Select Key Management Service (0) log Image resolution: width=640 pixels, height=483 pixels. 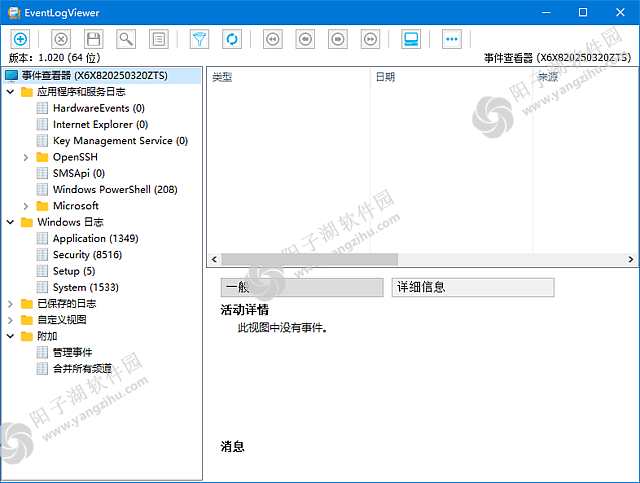coord(120,141)
